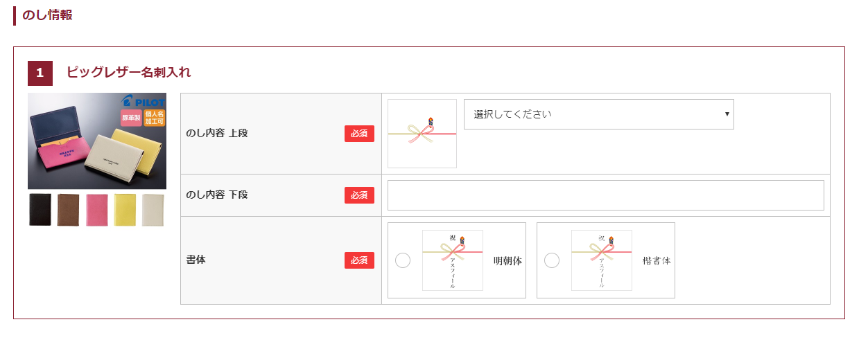The width and height of the screenshot is (868, 340).
Task: Click the 明朝体 noshi sample image
Action: point(453,260)
